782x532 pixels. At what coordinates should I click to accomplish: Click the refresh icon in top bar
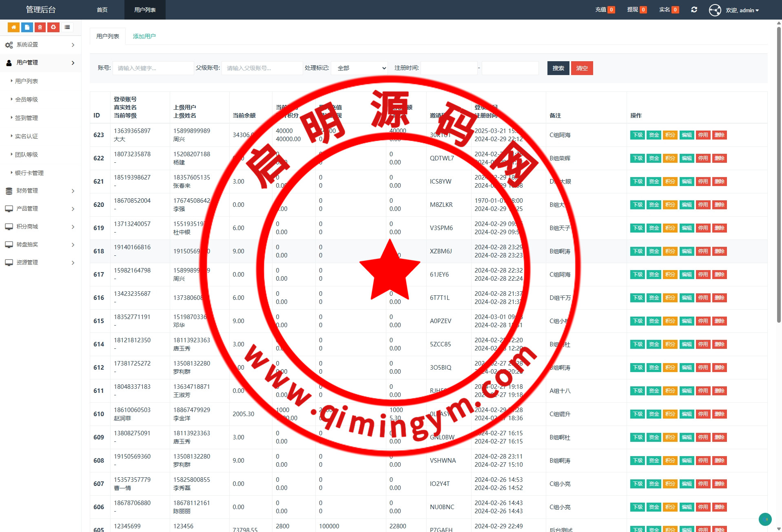tap(694, 10)
